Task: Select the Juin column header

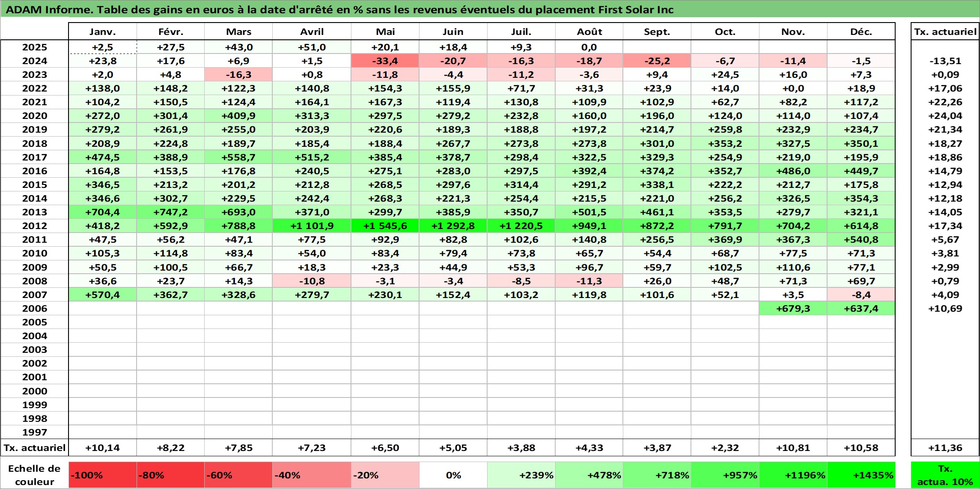Action: [x=453, y=32]
